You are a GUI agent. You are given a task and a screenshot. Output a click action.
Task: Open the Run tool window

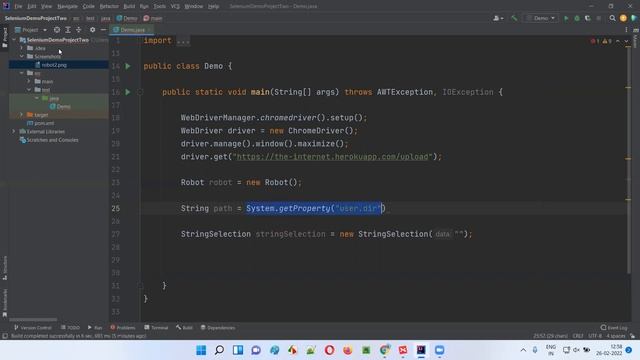95,328
